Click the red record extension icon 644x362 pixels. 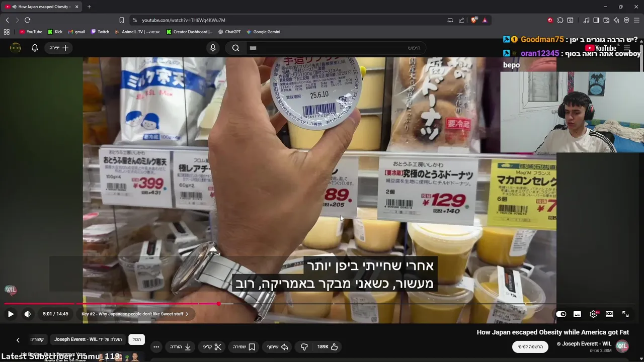click(550, 20)
